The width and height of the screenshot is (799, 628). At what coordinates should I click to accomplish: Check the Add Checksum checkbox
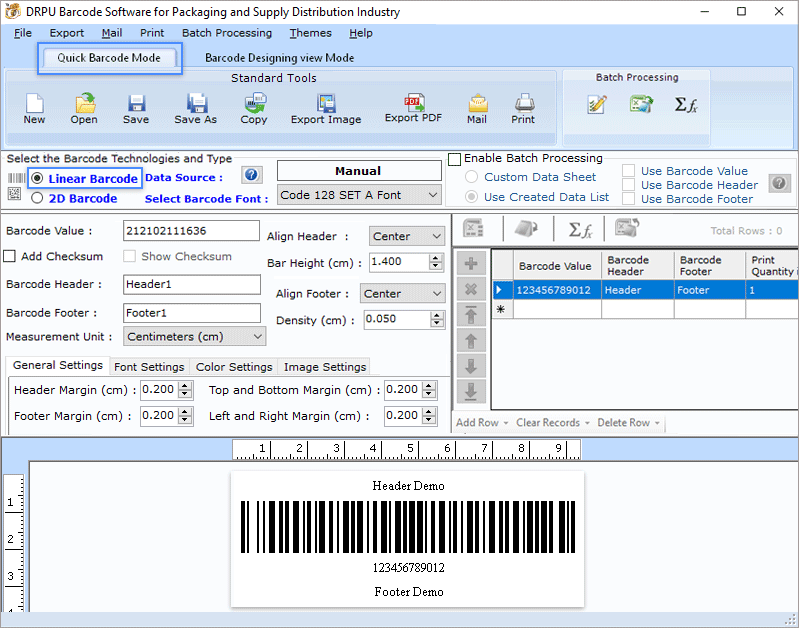point(10,256)
